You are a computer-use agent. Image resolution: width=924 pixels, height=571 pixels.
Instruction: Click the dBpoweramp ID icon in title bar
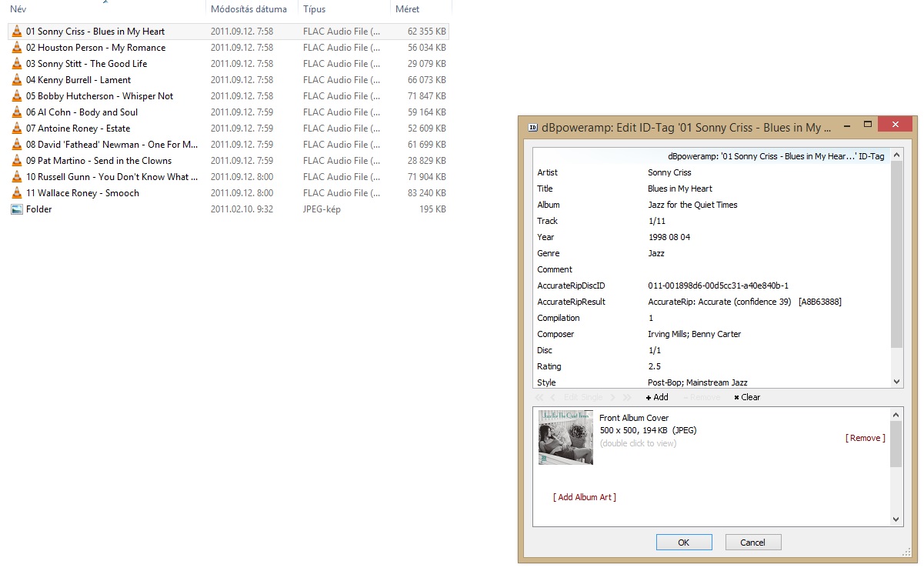pos(531,128)
